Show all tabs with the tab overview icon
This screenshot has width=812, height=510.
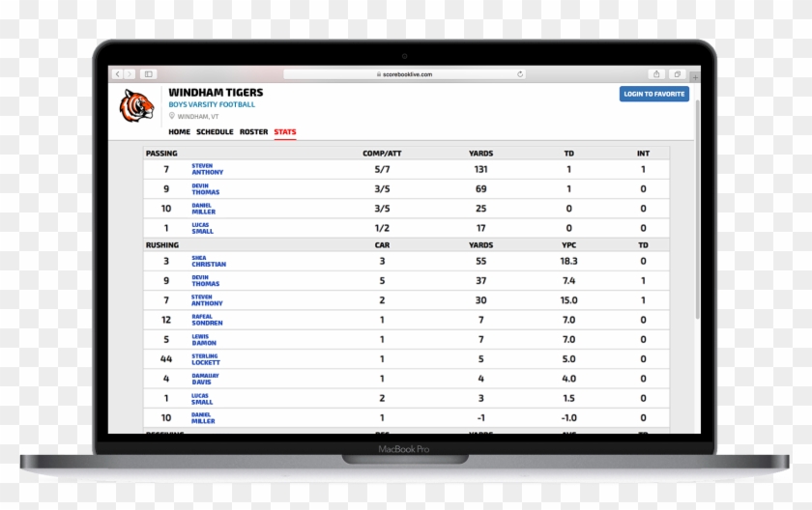(x=678, y=74)
